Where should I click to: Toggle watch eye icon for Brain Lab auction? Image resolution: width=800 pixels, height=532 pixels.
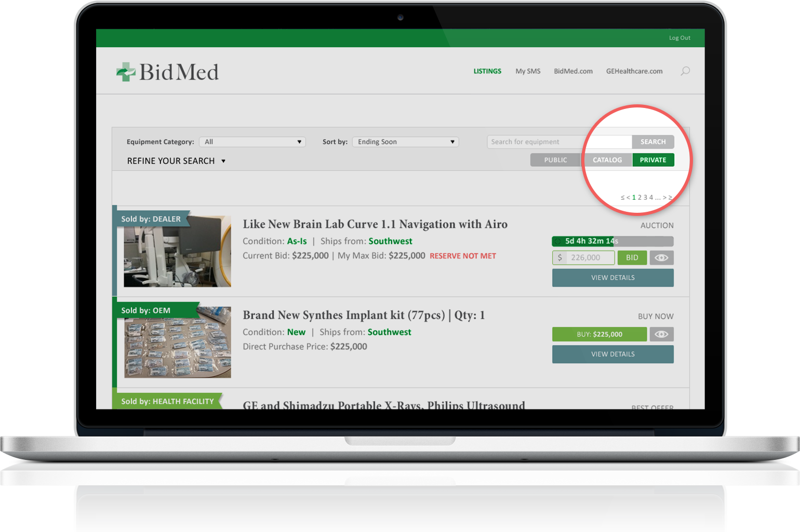pos(661,258)
